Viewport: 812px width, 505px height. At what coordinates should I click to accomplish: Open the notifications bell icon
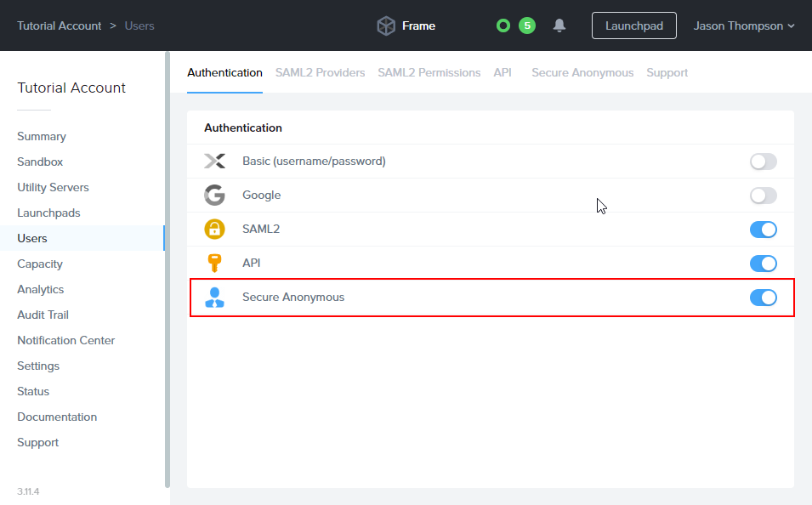coord(559,26)
